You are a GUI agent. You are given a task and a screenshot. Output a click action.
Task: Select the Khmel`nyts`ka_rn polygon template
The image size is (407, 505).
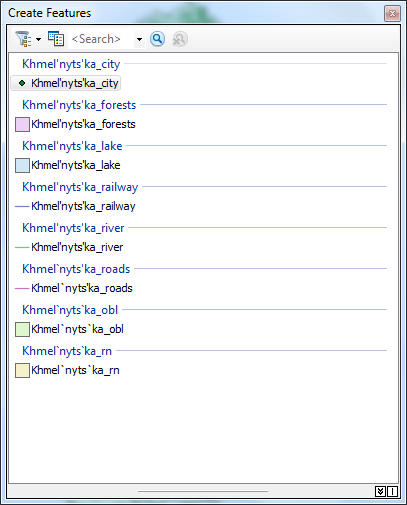coord(67,370)
